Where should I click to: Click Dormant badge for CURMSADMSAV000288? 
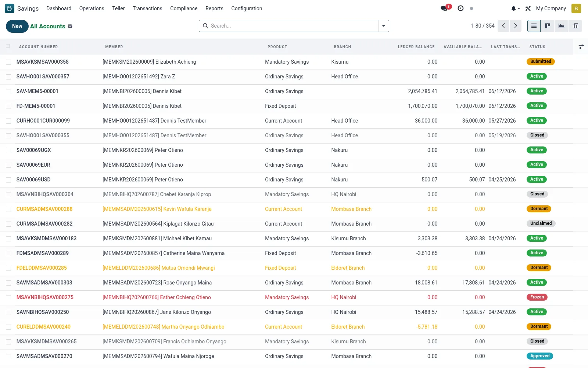point(539,209)
